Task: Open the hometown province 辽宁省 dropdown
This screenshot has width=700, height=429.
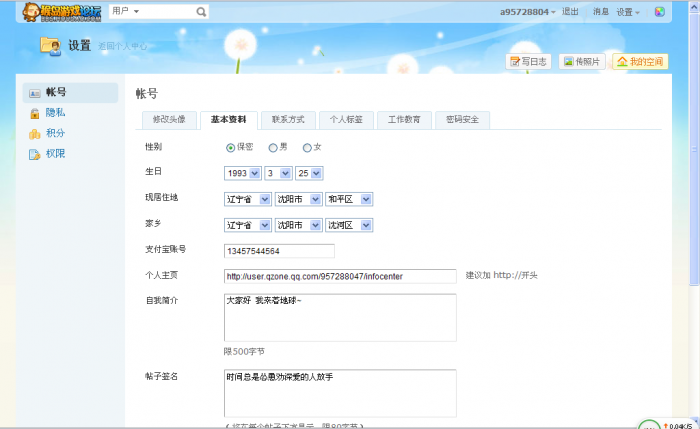Action: pyautogui.click(x=248, y=225)
